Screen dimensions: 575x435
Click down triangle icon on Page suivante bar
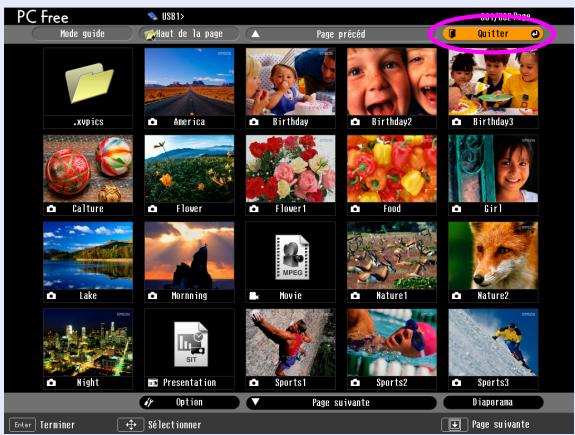[x=256, y=402]
